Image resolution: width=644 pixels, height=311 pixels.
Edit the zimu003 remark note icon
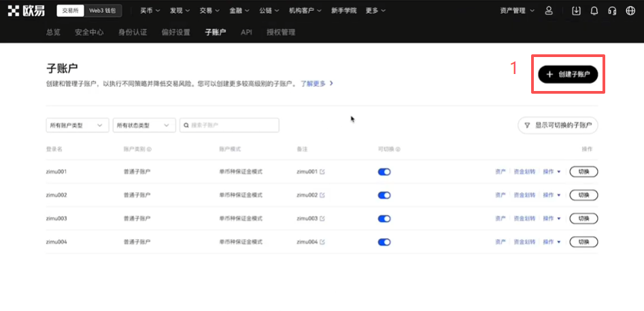pyautogui.click(x=322, y=219)
